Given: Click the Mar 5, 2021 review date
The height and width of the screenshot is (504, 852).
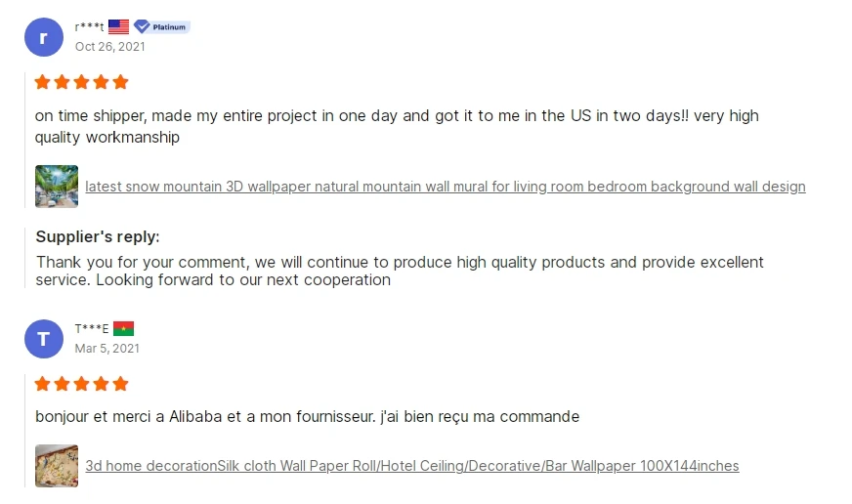Looking at the screenshot, I should click(106, 348).
